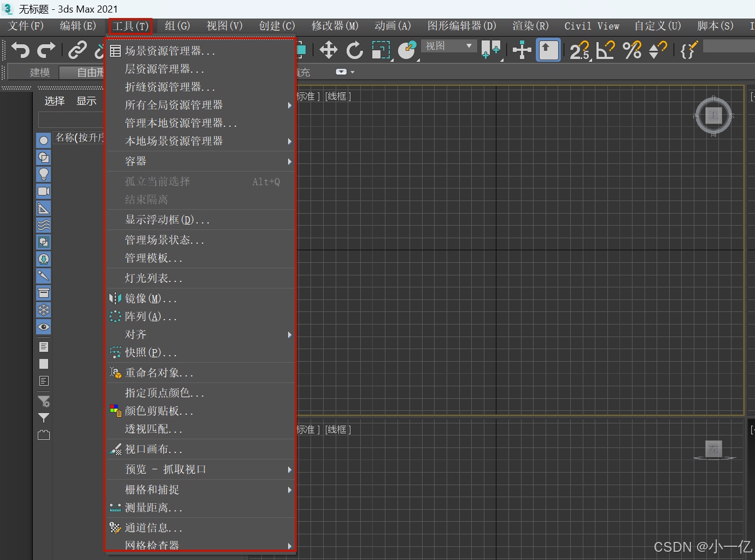Open the 视图(V) menu
This screenshot has height=560, width=755.
224,26
